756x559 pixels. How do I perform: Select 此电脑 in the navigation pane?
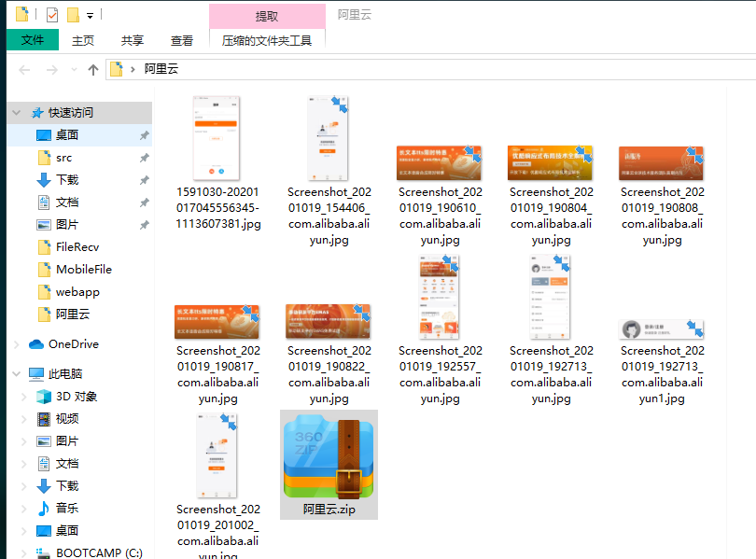click(65, 374)
